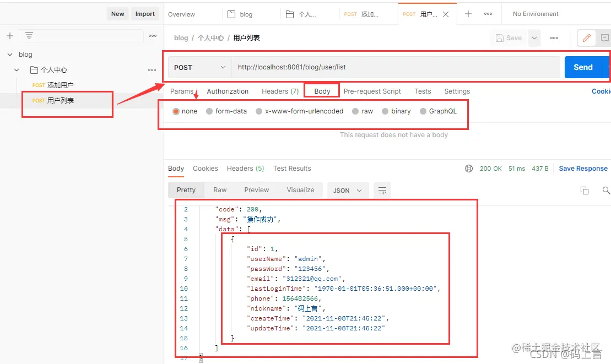Viewport: 611px width, 364px height.
Task: Click the filter icon in the sidebar
Action: point(29,36)
